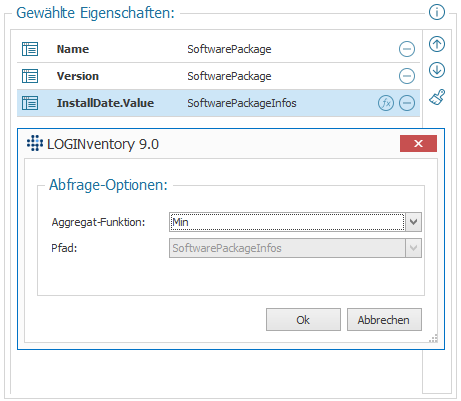Close the LOGINventory 9.0 dialog
The height and width of the screenshot is (401, 461).
click(418, 144)
